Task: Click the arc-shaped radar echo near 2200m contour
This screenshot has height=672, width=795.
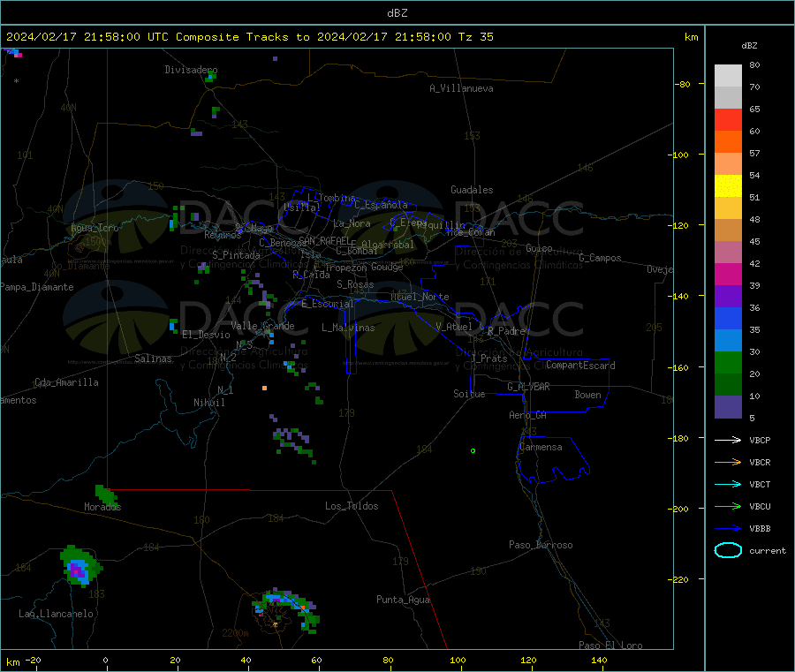Action: [x=286, y=609]
